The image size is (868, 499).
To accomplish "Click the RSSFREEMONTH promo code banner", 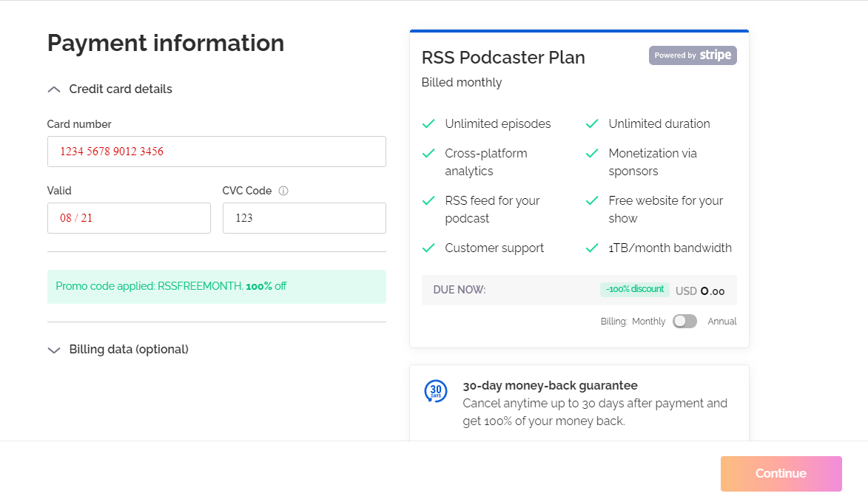I will (216, 286).
